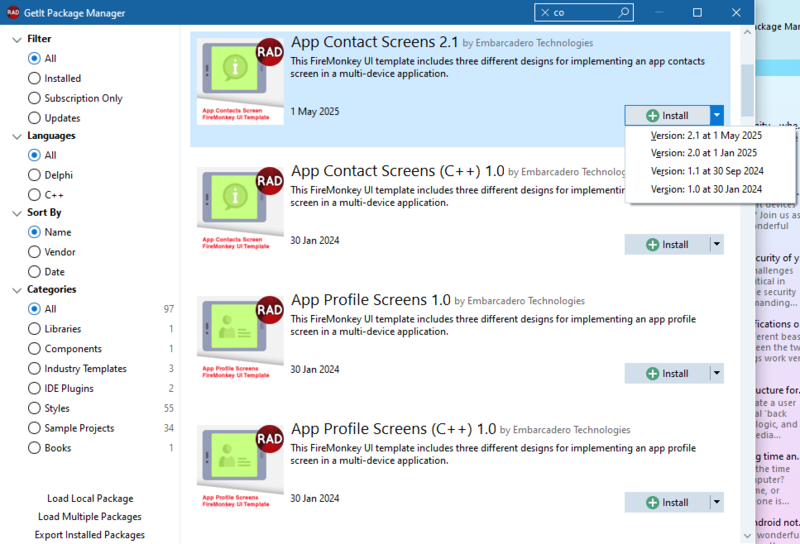Select All under Languages
The image size is (800, 544).
[x=34, y=155]
